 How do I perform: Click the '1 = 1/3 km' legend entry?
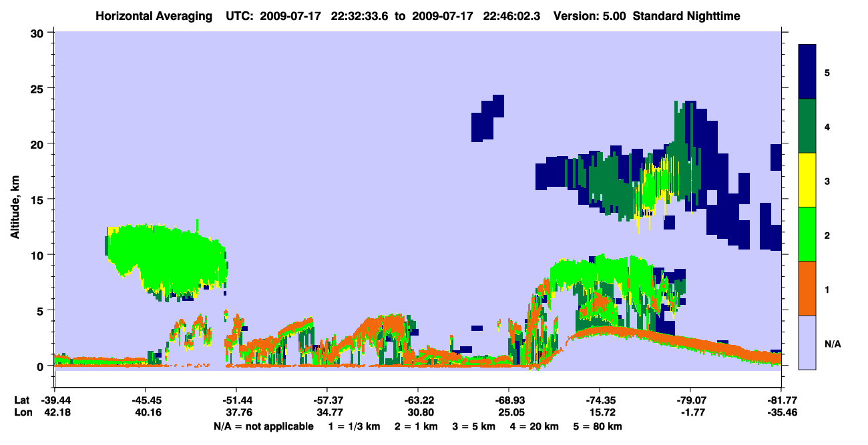tap(355, 426)
